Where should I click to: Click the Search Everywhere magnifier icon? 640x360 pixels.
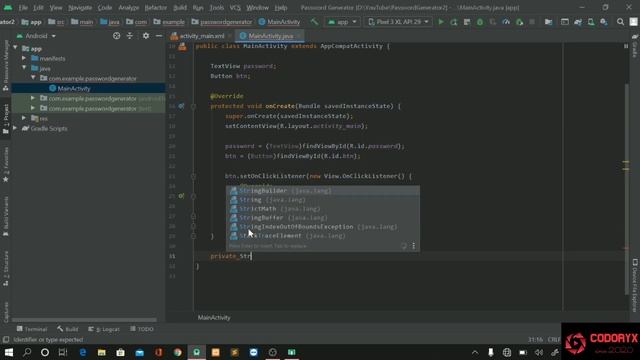[x=620, y=22]
